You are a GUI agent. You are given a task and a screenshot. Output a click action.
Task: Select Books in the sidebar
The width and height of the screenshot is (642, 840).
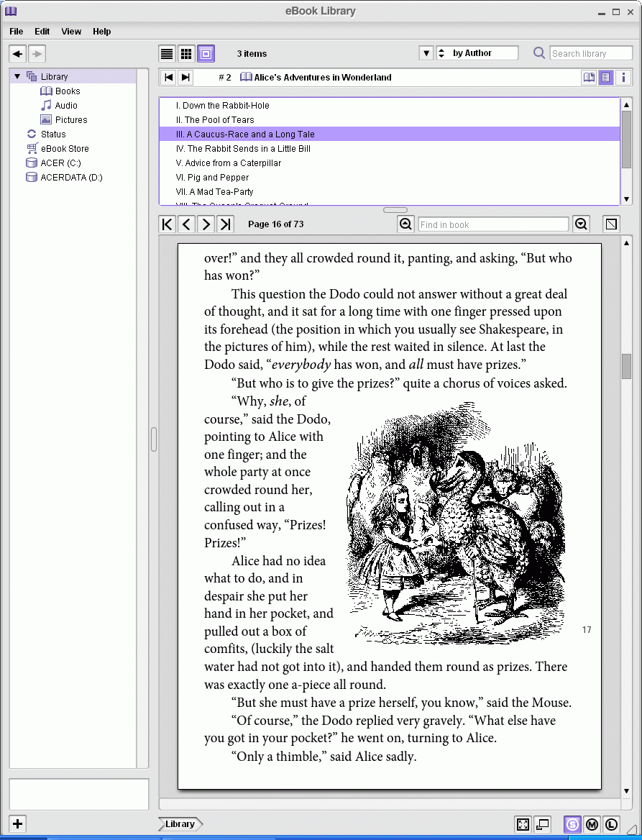tap(68, 91)
